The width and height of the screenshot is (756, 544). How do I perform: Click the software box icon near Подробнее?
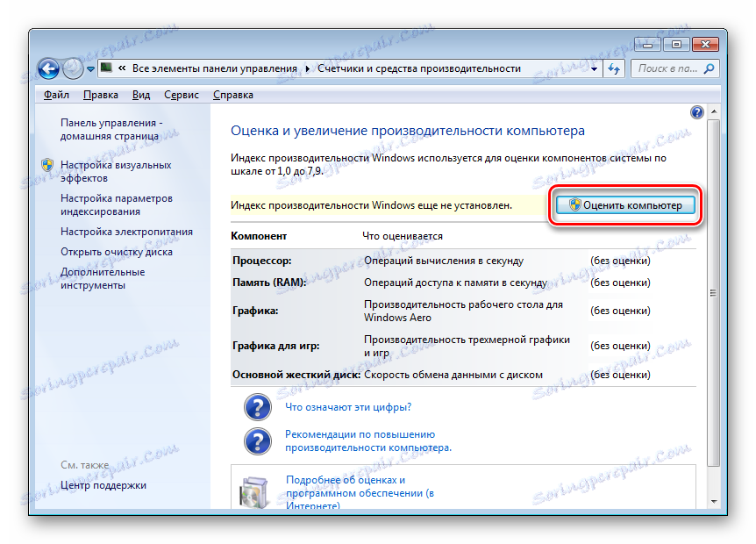click(x=254, y=492)
